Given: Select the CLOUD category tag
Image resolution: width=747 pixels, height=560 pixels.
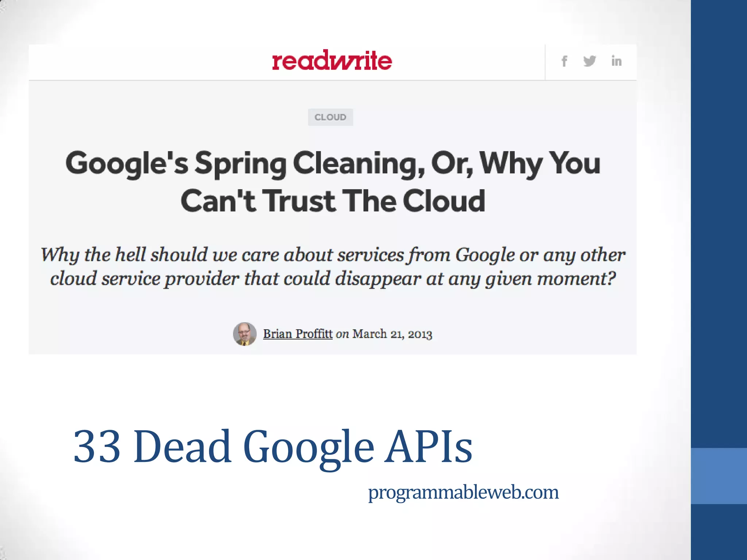Looking at the screenshot, I should pyautogui.click(x=330, y=117).
